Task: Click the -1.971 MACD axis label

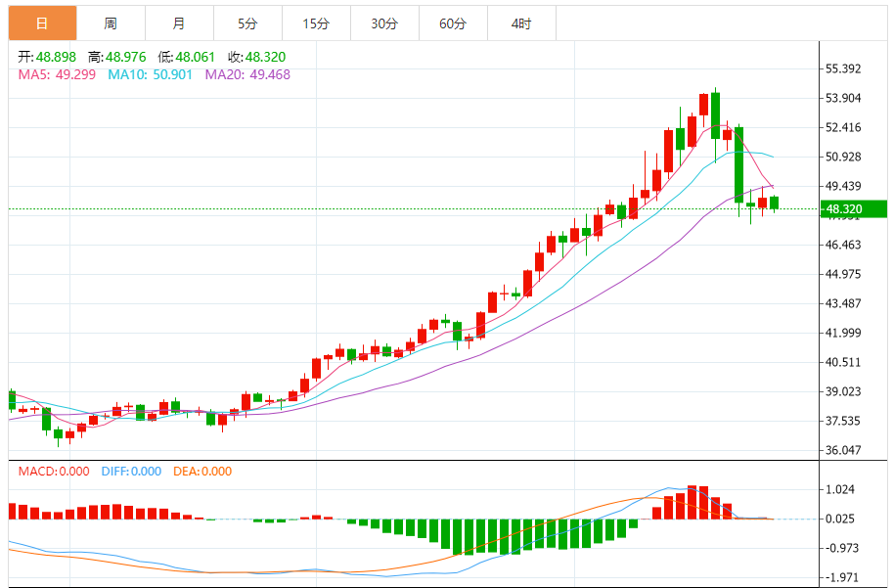Action: point(842,577)
